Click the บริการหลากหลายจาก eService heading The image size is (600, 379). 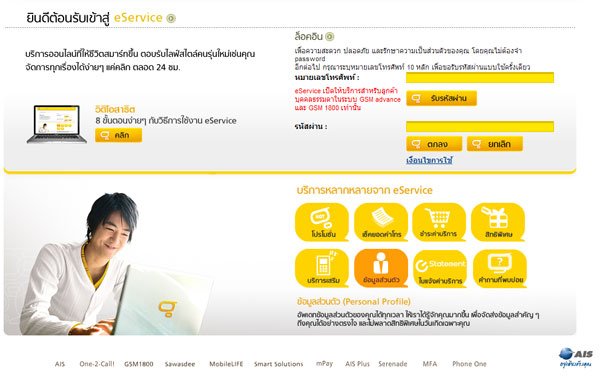click(x=365, y=190)
